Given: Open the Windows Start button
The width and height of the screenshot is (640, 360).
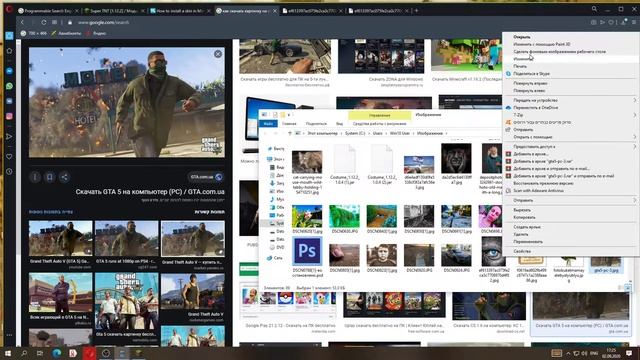Looking at the screenshot, I should pos(8,353).
